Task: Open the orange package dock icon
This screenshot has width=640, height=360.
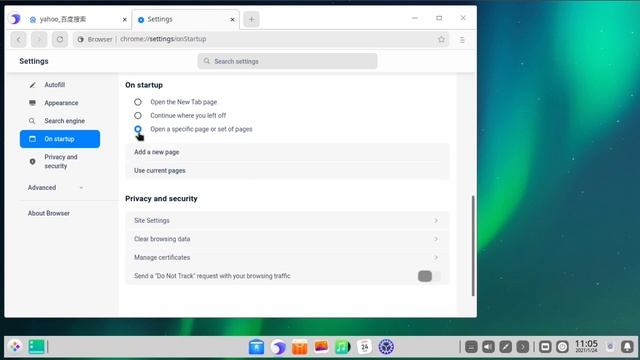Action: [x=300, y=347]
